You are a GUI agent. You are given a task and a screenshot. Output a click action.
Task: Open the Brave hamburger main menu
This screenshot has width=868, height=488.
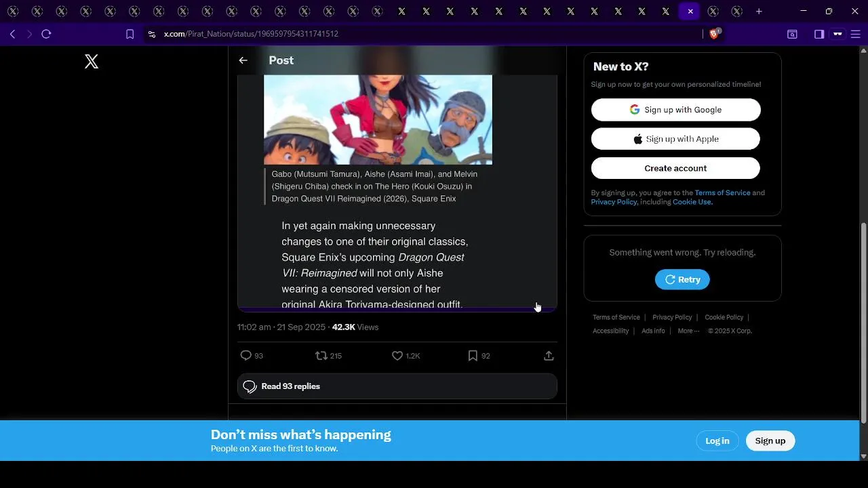856,34
